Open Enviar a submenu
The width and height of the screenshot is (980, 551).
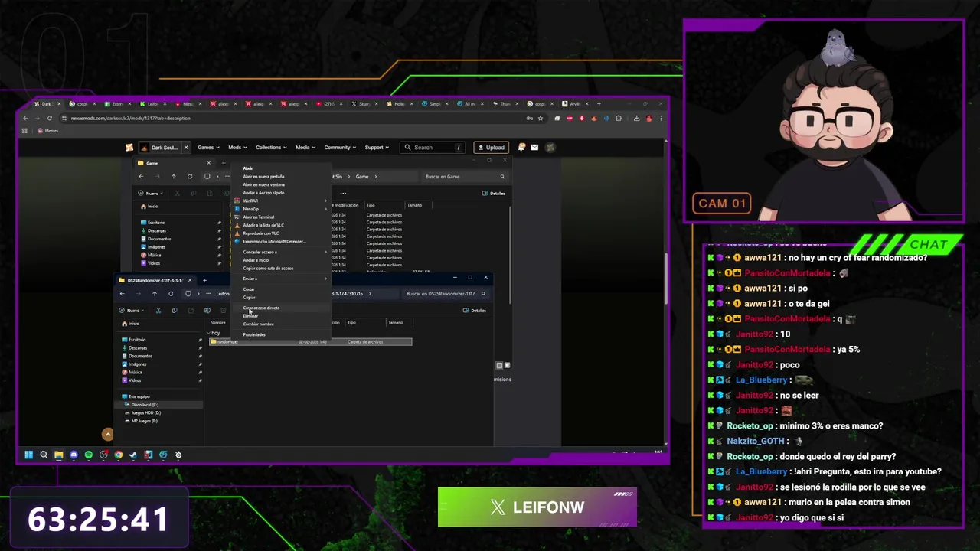point(281,279)
